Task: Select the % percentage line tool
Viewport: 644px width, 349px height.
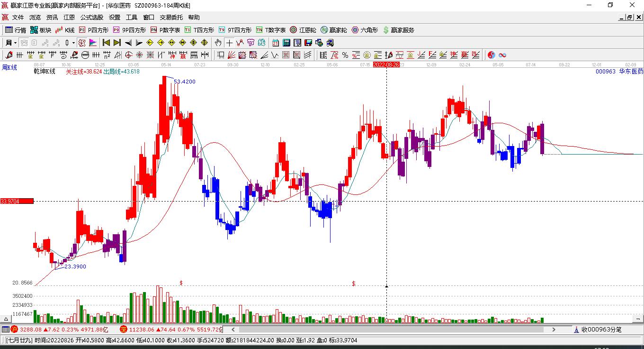Action: [345, 55]
